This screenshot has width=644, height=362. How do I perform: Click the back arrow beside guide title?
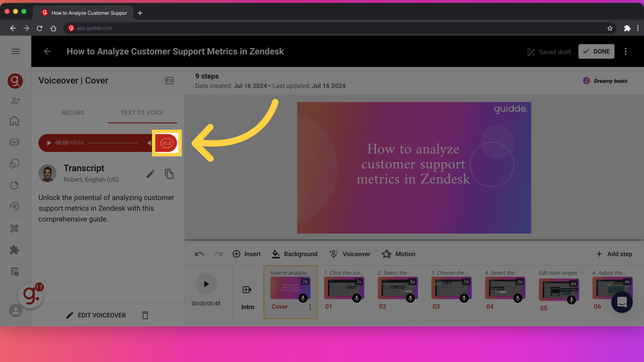(47, 51)
